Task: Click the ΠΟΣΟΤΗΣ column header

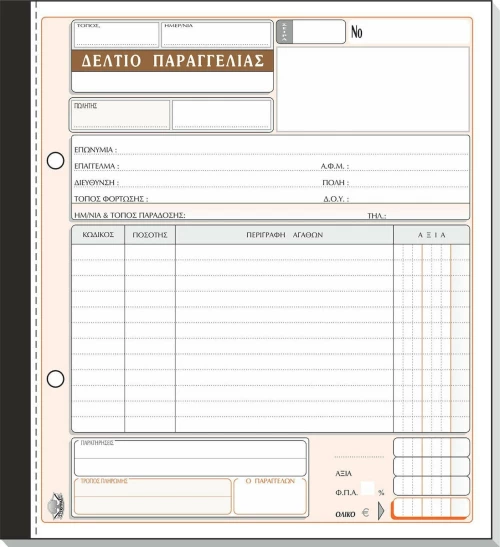Action: pyautogui.click(x=150, y=235)
